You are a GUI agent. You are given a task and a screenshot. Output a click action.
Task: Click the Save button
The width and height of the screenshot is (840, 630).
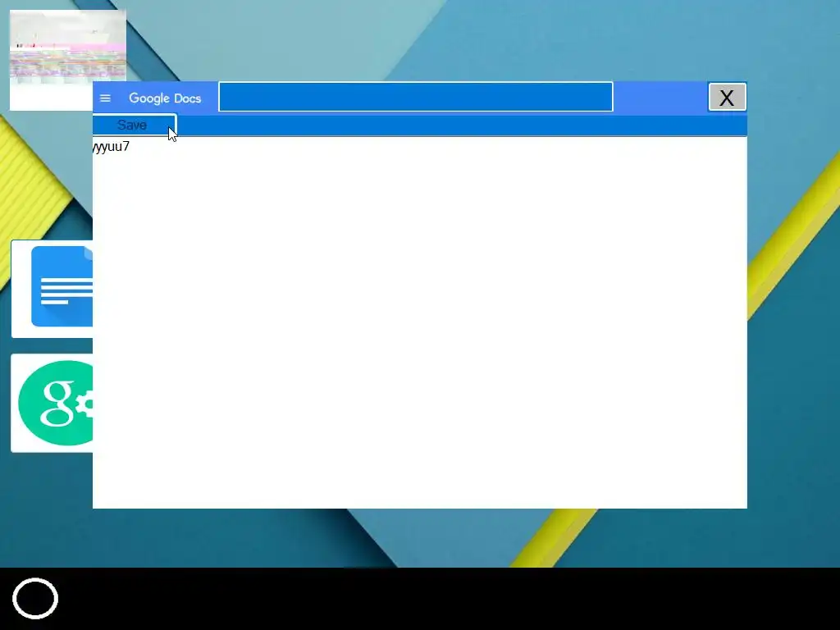coord(134,125)
